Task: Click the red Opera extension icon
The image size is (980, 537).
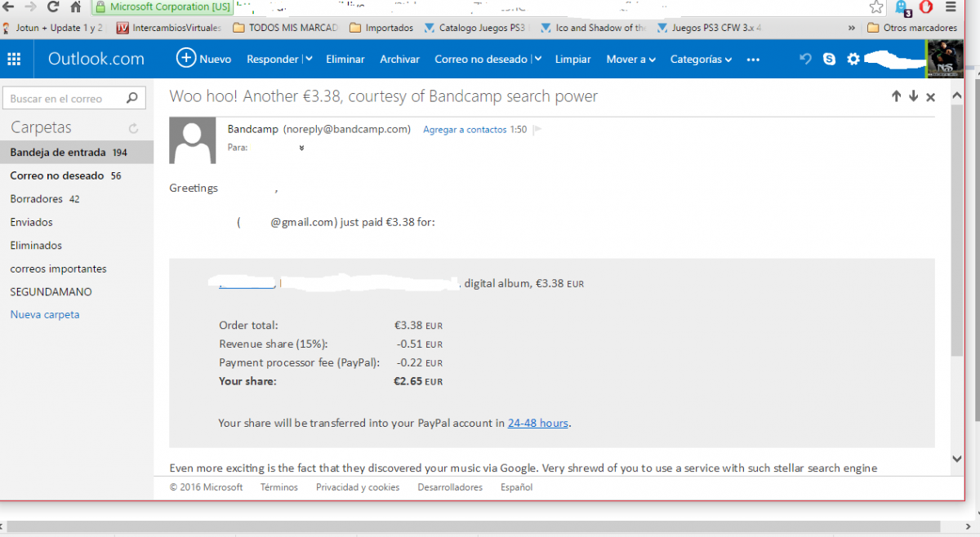Action: [926, 7]
